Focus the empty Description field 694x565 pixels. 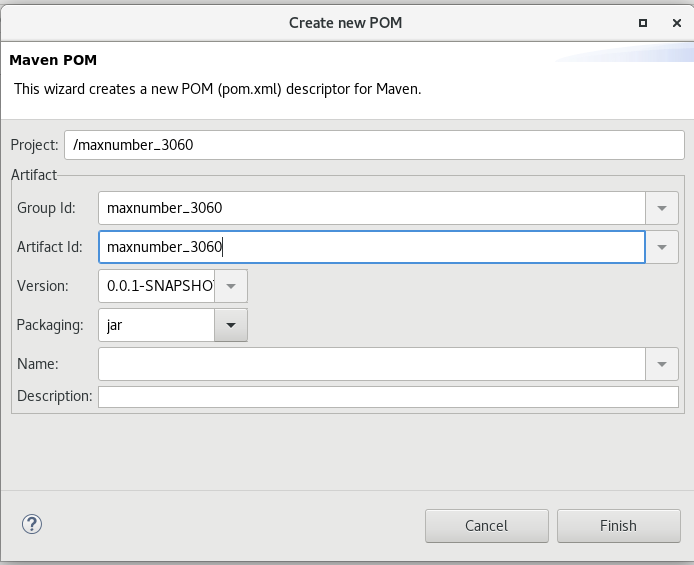tap(388, 397)
